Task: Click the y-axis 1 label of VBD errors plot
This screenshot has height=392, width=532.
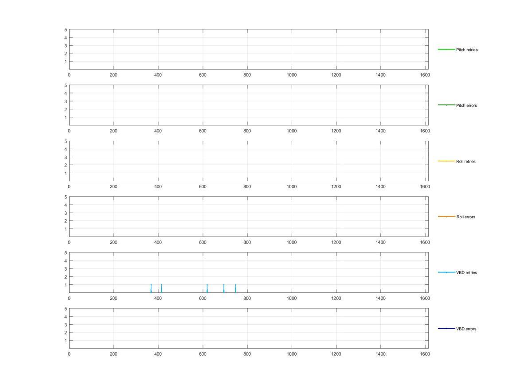Action: pos(66,341)
